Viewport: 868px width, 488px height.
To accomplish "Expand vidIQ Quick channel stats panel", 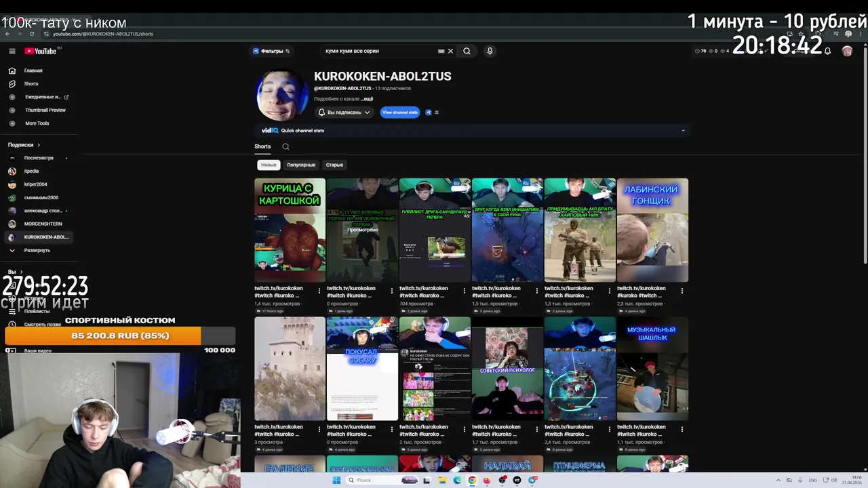I will click(x=683, y=130).
